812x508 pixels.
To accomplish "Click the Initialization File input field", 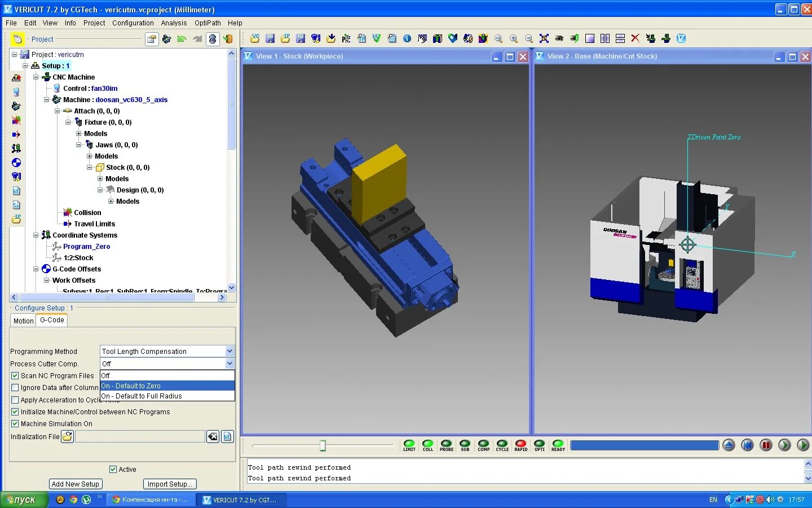I will coord(140,436).
